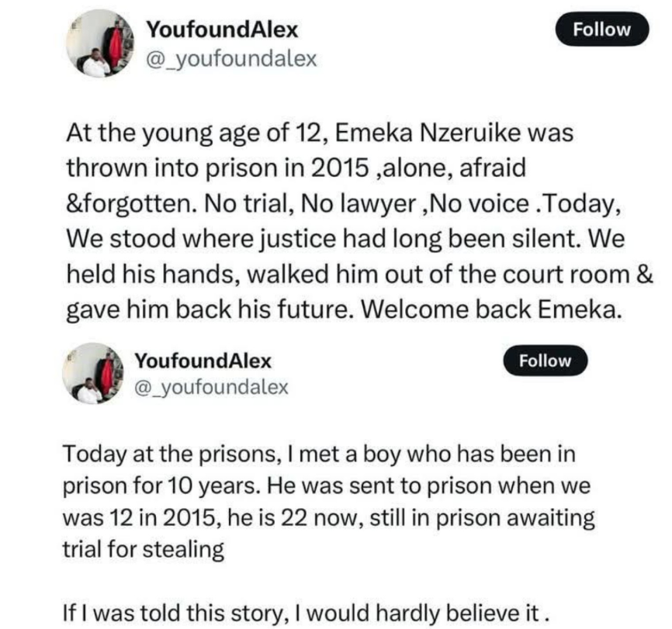
Task: Open the top post's YoufoundAlex display name
Action: click(222, 31)
